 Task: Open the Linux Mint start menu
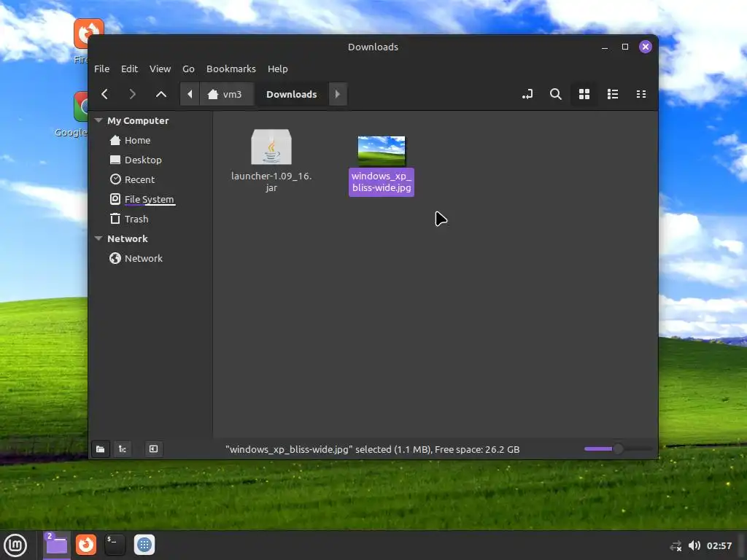15,545
